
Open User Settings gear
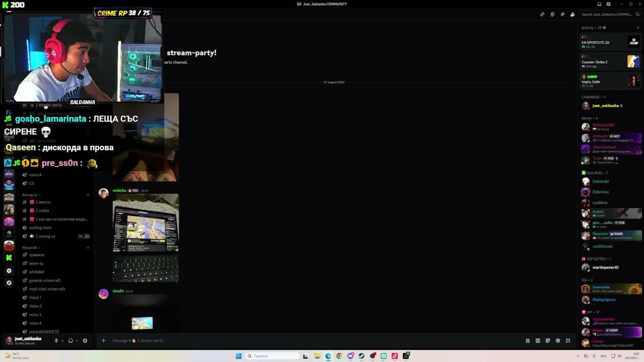click(x=85, y=340)
